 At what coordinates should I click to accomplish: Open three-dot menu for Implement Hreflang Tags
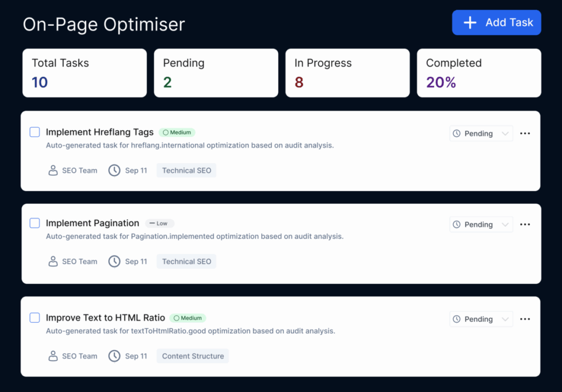point(525,133)
